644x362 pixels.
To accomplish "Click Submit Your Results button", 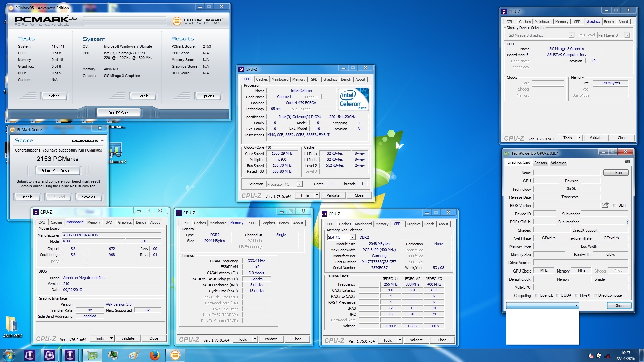I will pyautogui.click(x=58, y=171).
